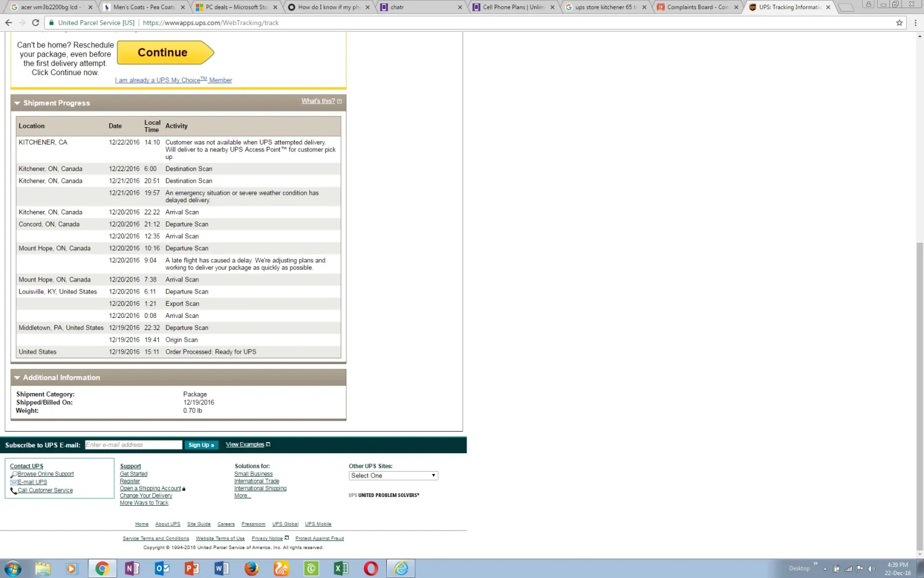Open Small Business solutions link
924x578 pixels.
point(254,474)
